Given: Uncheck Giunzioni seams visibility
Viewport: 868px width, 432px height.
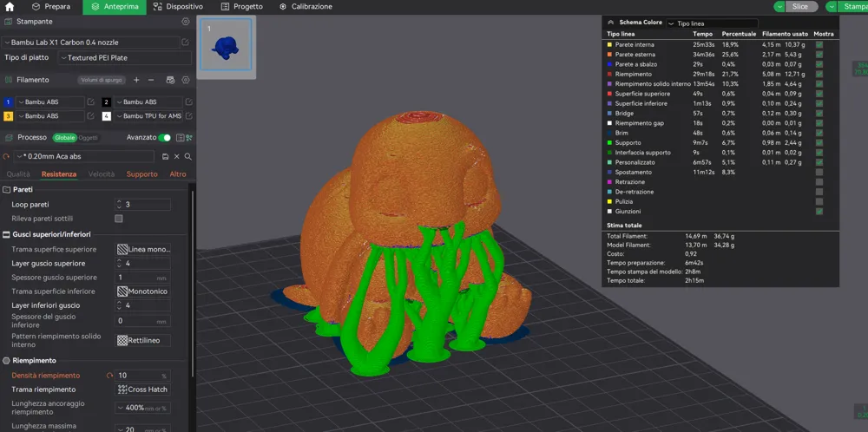Looking at the screenshot, I should tap(819, 212).
